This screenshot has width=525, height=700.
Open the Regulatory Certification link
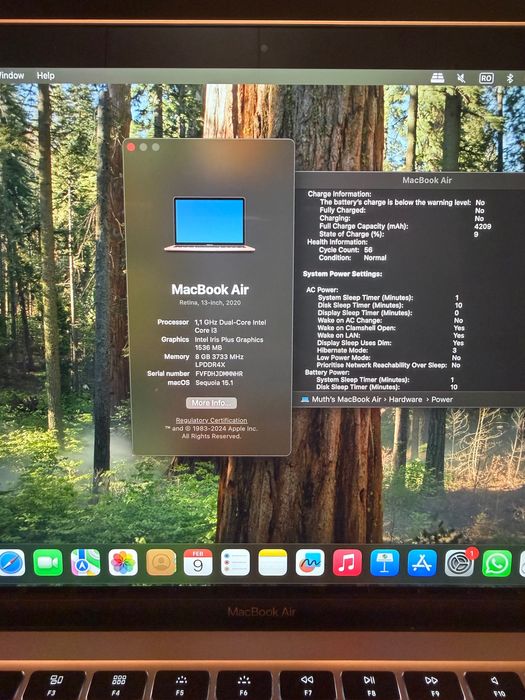211,420
